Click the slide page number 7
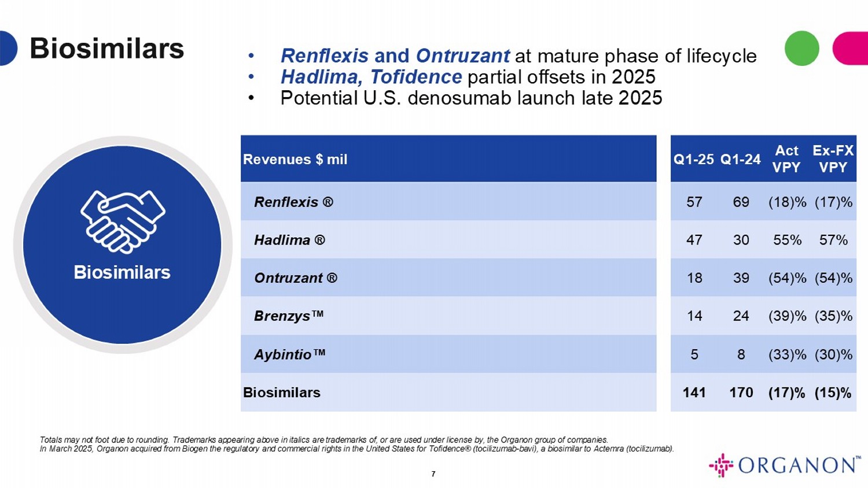Screen dimensions: 868x488 click(x=433, y=474)
